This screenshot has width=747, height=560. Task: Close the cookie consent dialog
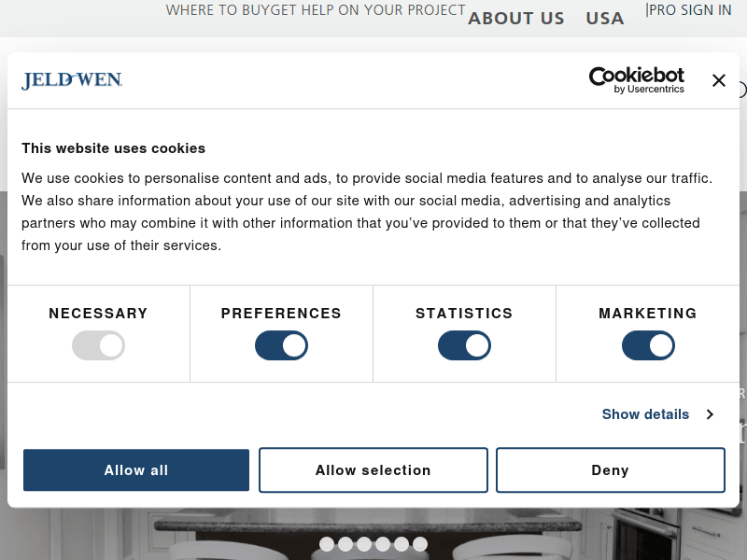(x=718, y=80)
